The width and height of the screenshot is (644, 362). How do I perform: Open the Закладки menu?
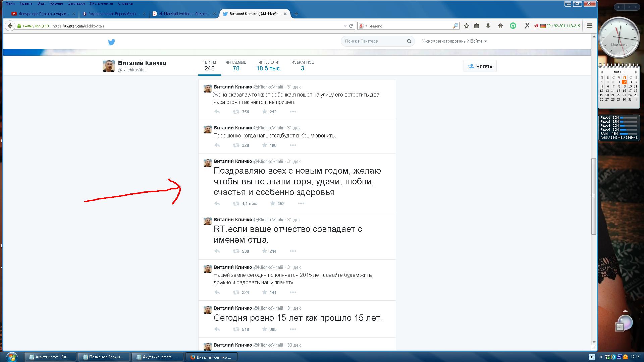[x=76, y=3]
